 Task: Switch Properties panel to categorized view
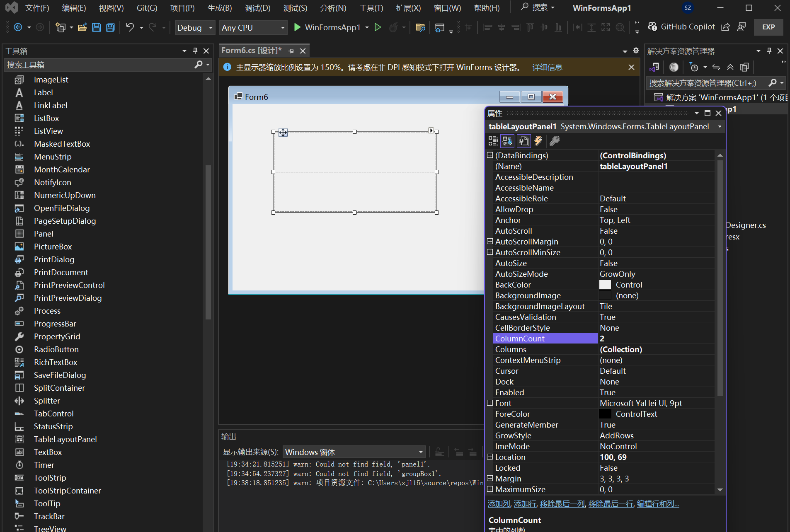click(x=493, y=141)
